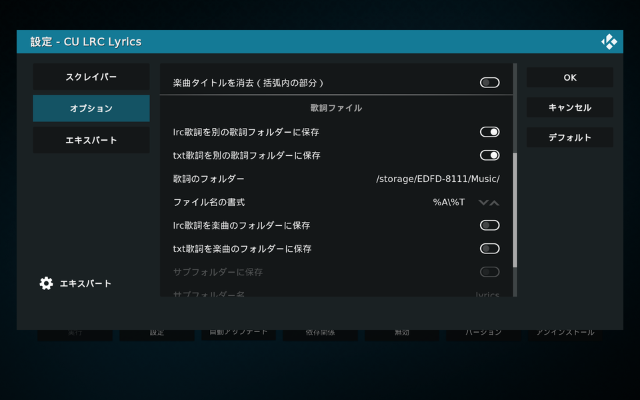Confirm settings with OK button
This screenshot has width=640, height=400.
(569, 77)
